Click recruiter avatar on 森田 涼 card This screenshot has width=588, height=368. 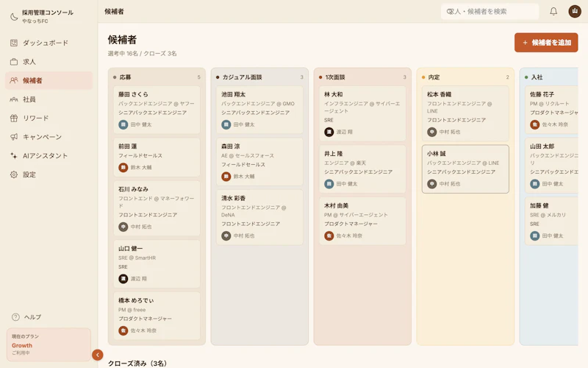coord(226,177)
